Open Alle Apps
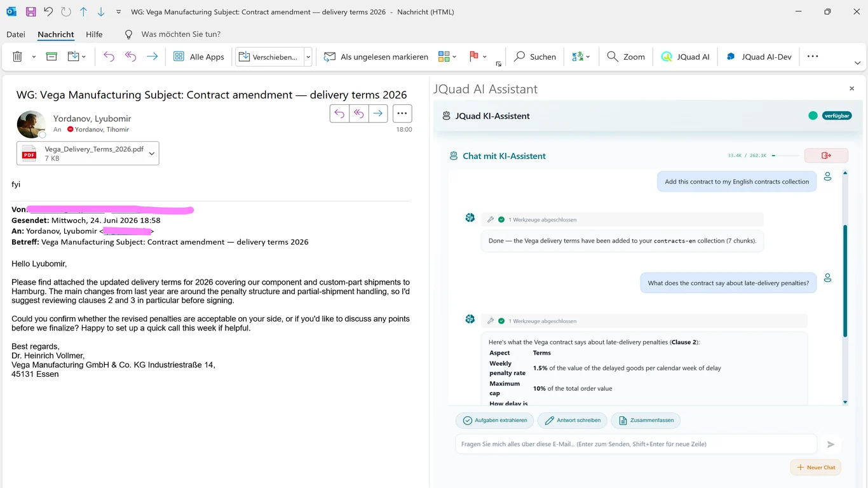 (x=199, y=57)
